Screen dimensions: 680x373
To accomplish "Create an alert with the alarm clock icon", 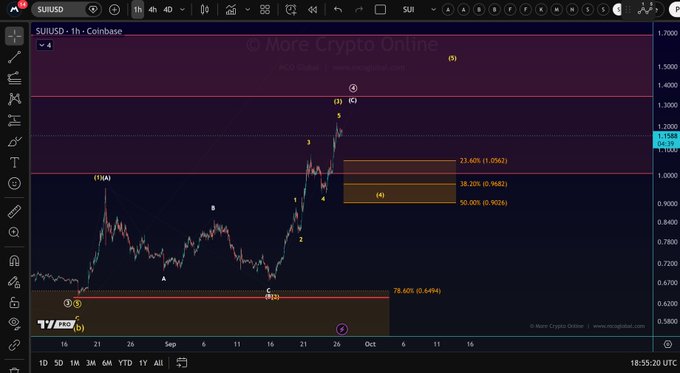I will [291, 9].
